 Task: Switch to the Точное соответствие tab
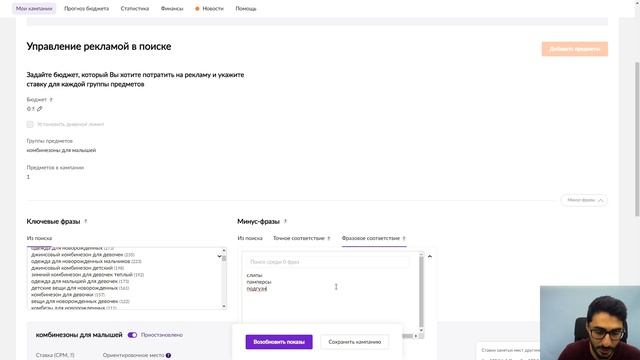(299, 238)
